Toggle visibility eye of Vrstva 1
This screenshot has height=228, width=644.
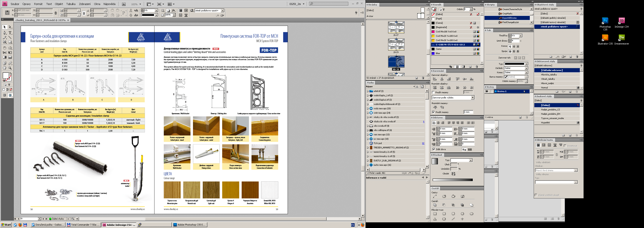click(x=486, y=91)
